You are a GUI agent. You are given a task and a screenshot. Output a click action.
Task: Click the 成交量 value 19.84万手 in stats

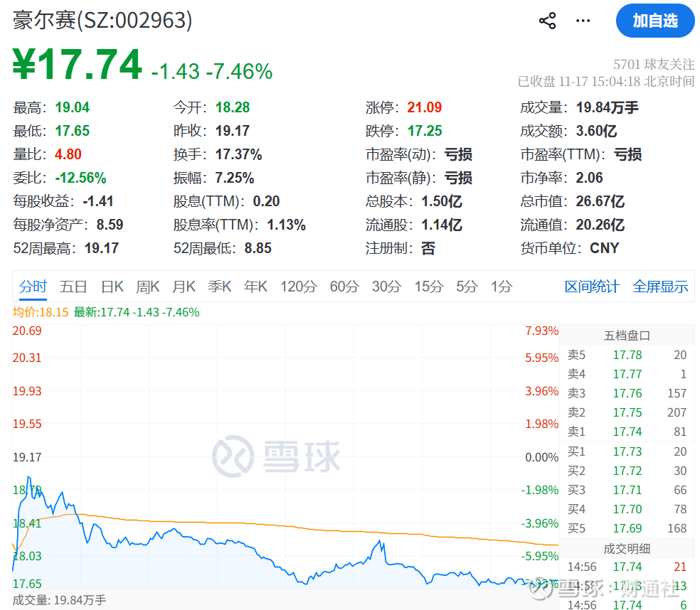point(607,107)
